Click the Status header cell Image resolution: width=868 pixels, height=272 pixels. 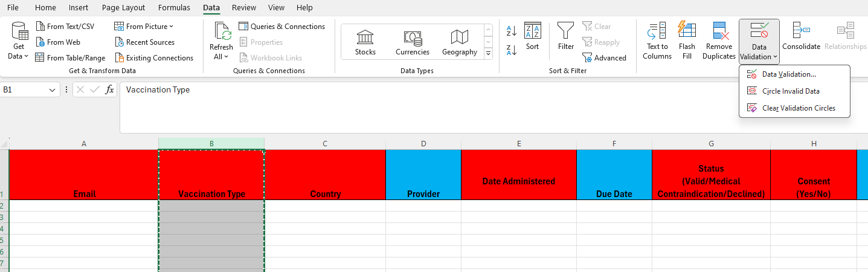coord(711,175)
